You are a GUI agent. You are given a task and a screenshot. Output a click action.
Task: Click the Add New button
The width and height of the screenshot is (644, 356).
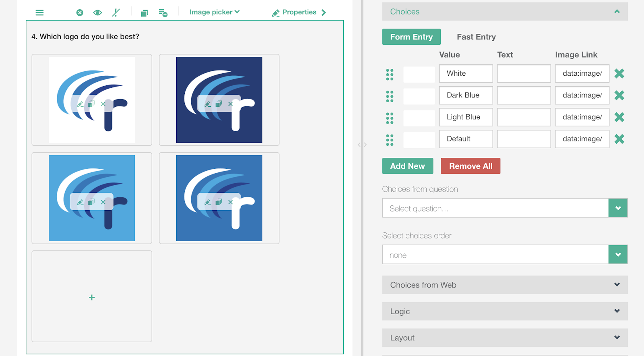tap(407, 166)
